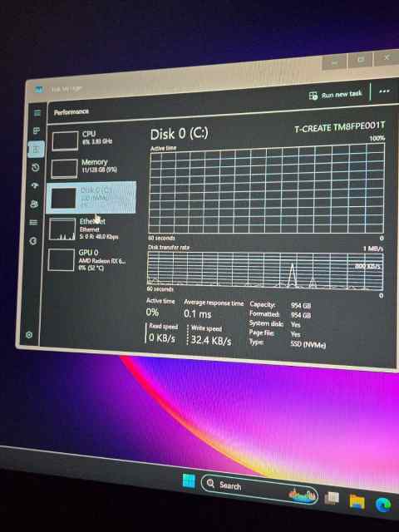Select the Memory performance item
The width and height of the screenshot is (399, 532).
pyautogui.click(x=91, y=168)
